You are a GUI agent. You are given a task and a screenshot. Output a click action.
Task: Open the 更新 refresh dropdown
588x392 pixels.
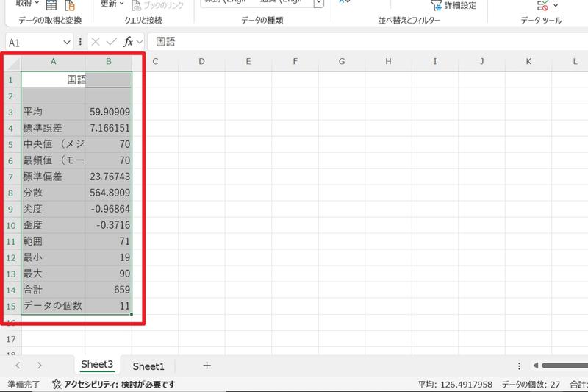112,4
